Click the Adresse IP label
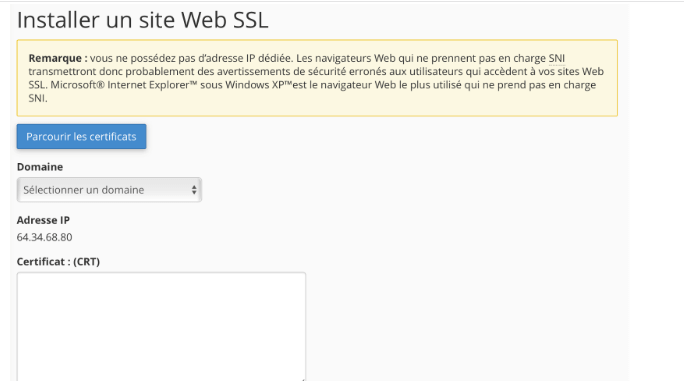 [43, 220]
